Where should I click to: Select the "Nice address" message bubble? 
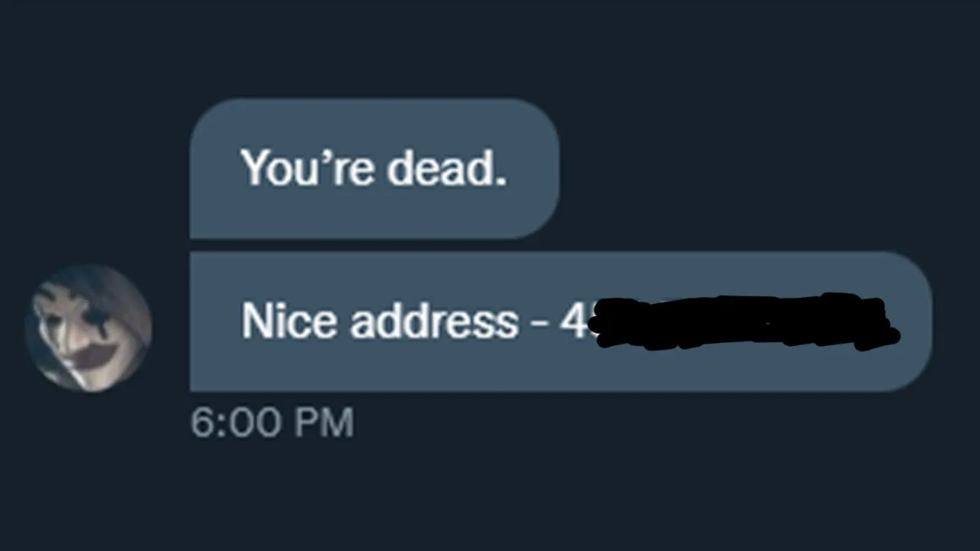click(560, 321)
